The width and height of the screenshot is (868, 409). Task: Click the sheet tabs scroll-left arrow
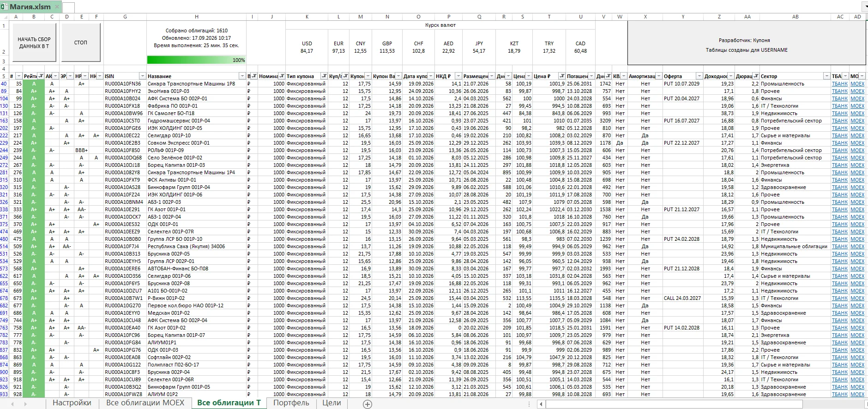12,404
